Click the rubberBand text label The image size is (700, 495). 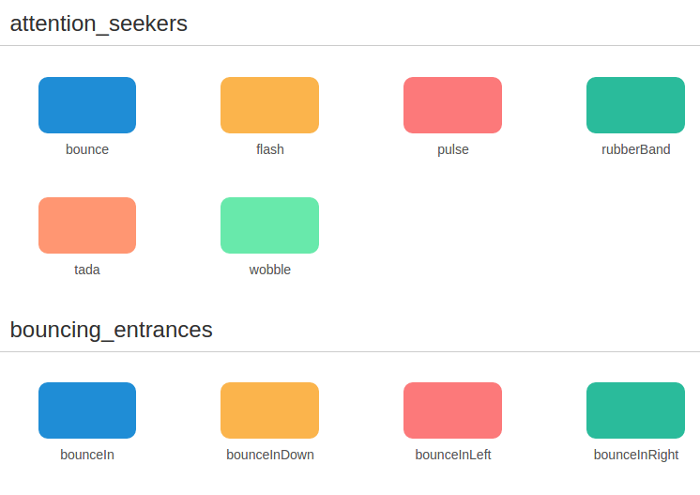(636, 150)
